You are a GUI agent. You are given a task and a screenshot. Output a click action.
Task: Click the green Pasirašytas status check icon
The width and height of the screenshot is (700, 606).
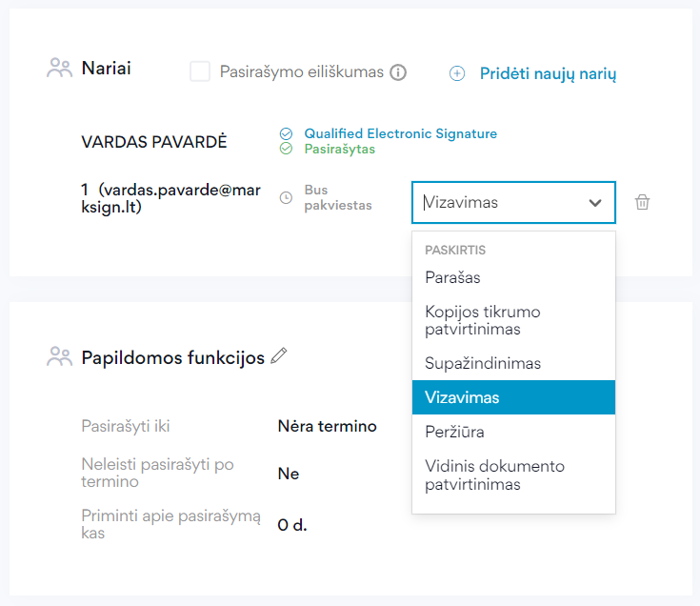click(286, 149)
